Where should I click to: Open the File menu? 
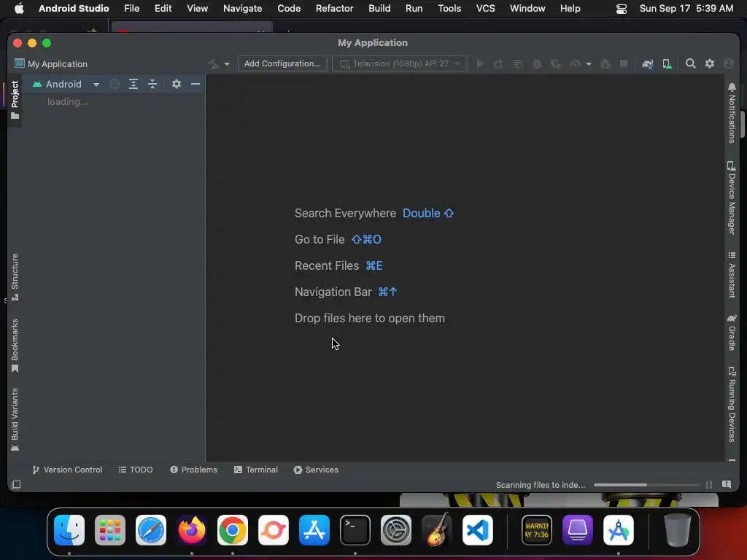point(131,9)
